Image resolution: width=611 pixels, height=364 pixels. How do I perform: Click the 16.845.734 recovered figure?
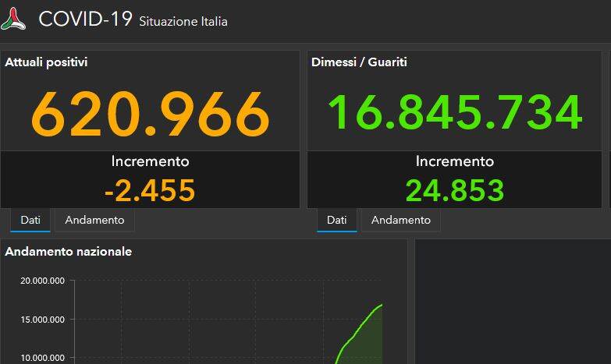pos(455,112)
